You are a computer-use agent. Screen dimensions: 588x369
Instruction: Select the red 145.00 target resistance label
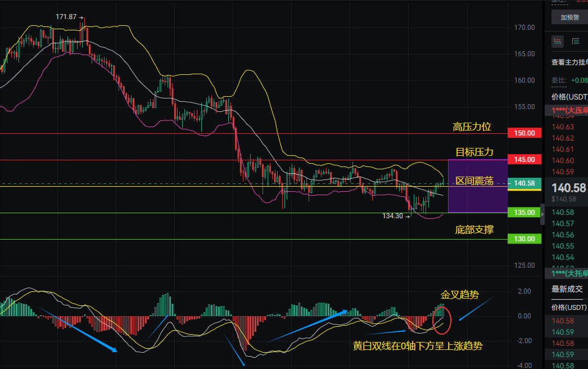(524, 160)
